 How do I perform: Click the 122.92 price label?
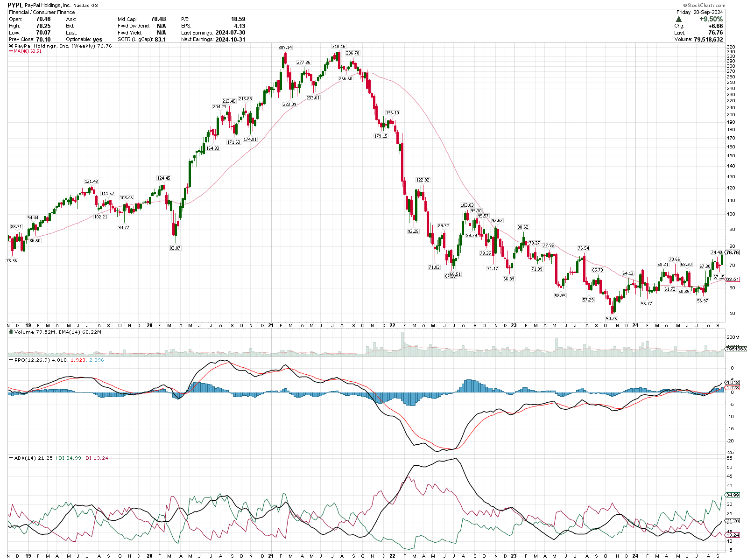[423, 180]
